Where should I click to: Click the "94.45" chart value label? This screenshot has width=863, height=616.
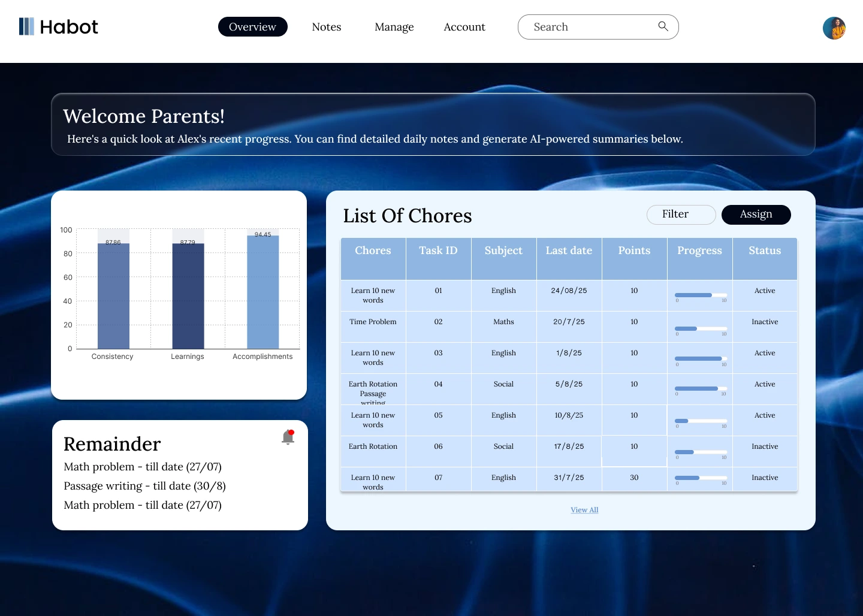[x=262, y=234]
